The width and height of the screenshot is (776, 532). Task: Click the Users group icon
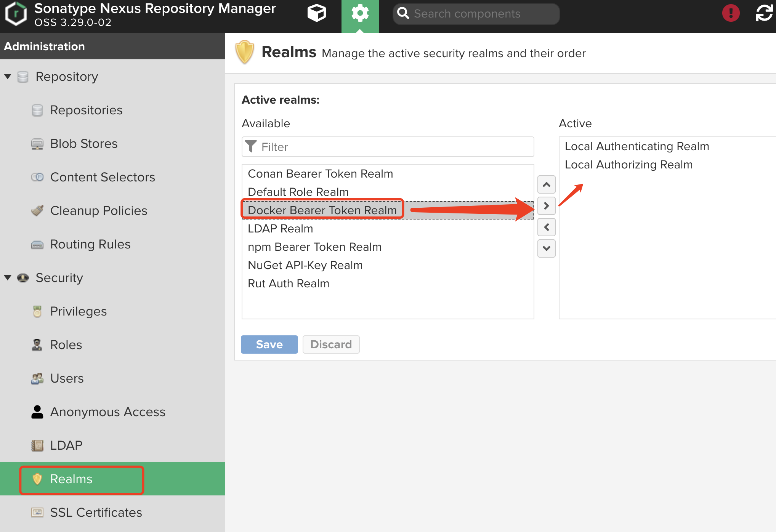point(37,378)
